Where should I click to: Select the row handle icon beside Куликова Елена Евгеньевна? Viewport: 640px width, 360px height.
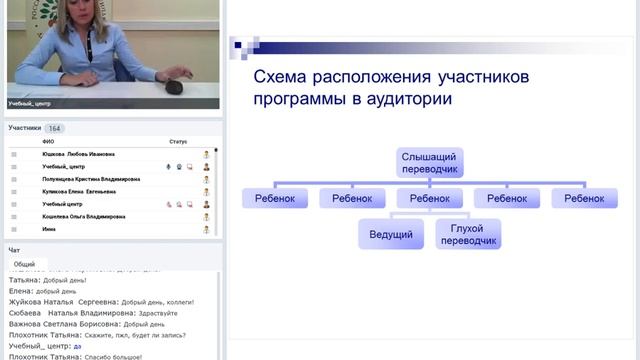tap(14, 192)
